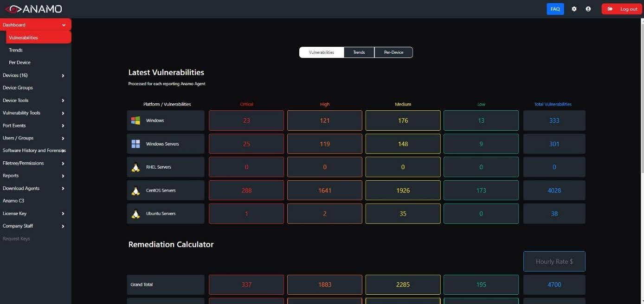Image resolution: width=644 pixels, height=304 pixels.
Task: Click the RHEL Servers penguin icon
Action: [135, 167]
